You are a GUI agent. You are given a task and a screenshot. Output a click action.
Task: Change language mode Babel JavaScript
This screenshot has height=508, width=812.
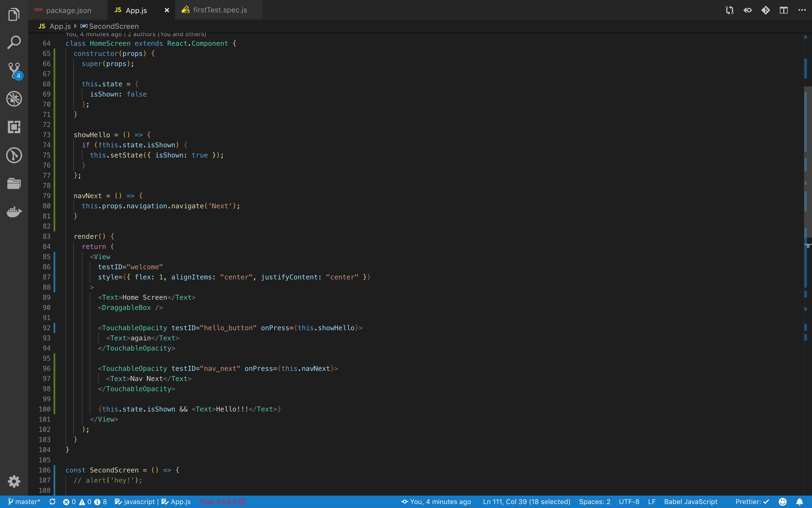[690, 502]
